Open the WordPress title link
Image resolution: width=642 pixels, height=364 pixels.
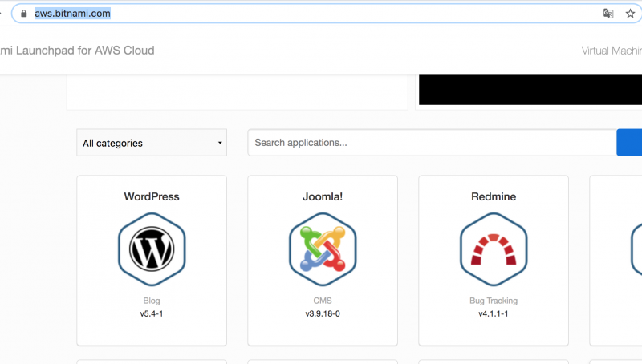coord(152,196)
